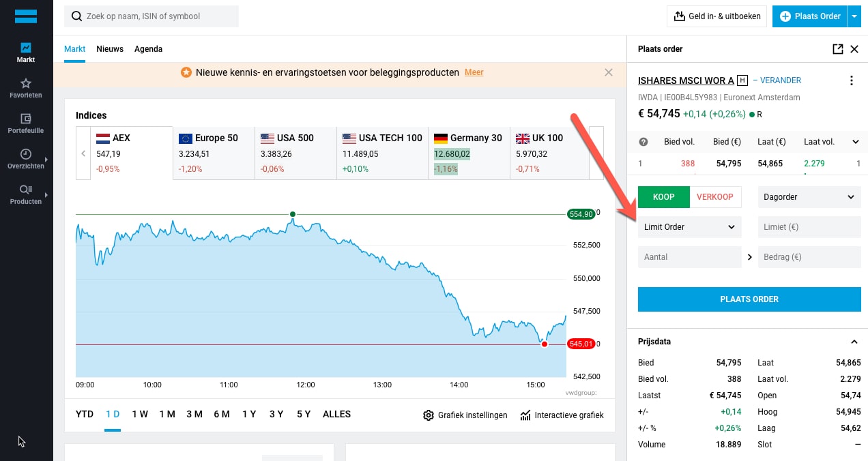Screen dimensions: 868x461
Task: Set chart range to YTD
Action: click(x=85, y=414)
